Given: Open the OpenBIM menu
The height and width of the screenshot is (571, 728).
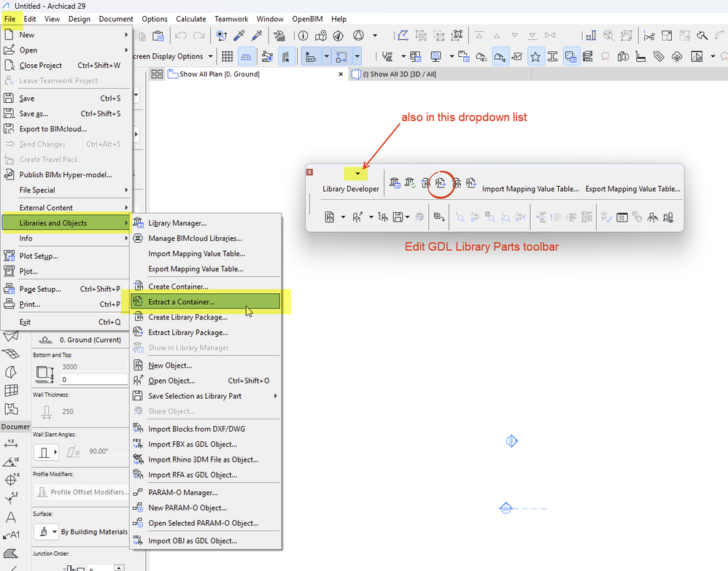Looking at the screenshot, I should click(x=307, y=19).
